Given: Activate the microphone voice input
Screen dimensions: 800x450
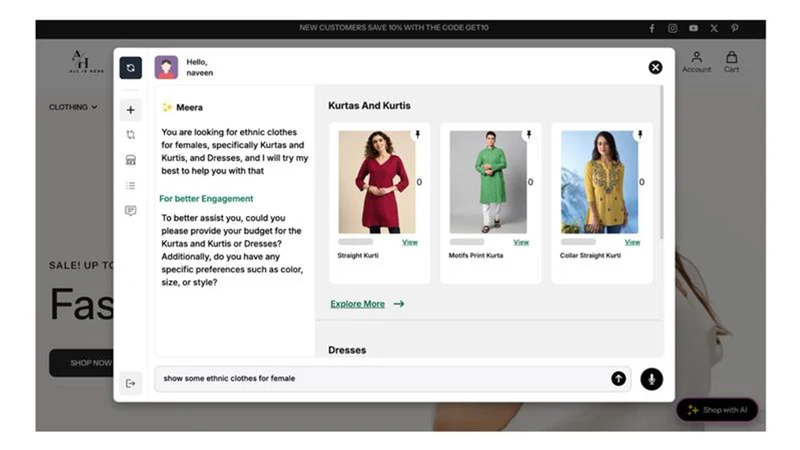Looking at the screenshot, I should [652, 379].
